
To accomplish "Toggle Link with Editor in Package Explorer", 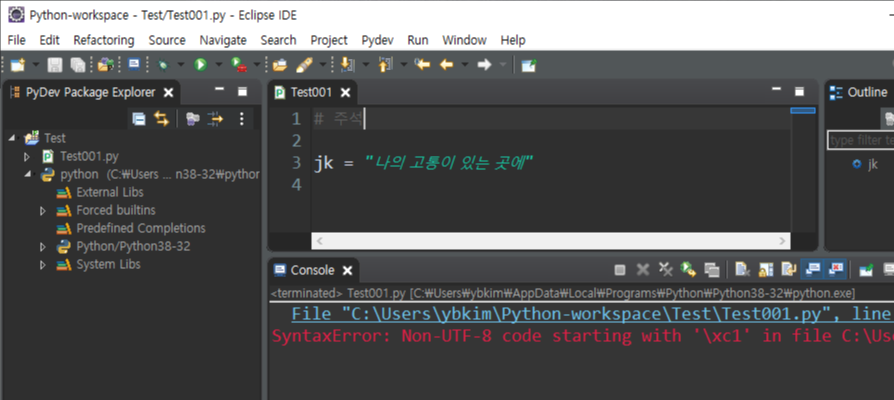I will coord(161,119).
